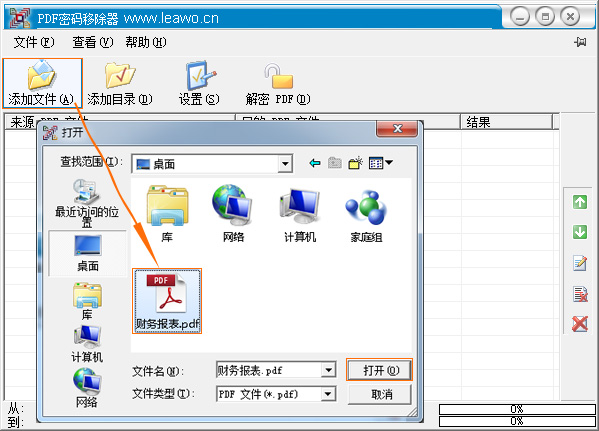Click the up one level folder icon
The width and height of the screenshot is (599, 431).
tap(335, 163)
